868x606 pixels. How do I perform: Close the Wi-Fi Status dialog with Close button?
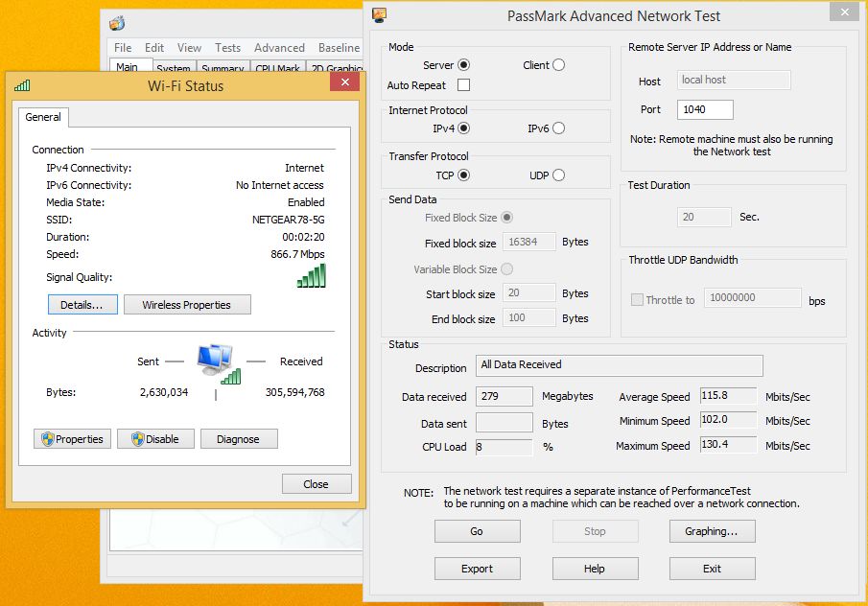(317, 484)
